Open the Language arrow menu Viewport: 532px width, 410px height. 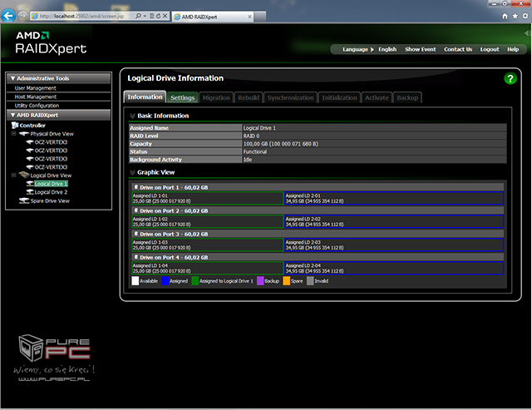coord(372,50)
